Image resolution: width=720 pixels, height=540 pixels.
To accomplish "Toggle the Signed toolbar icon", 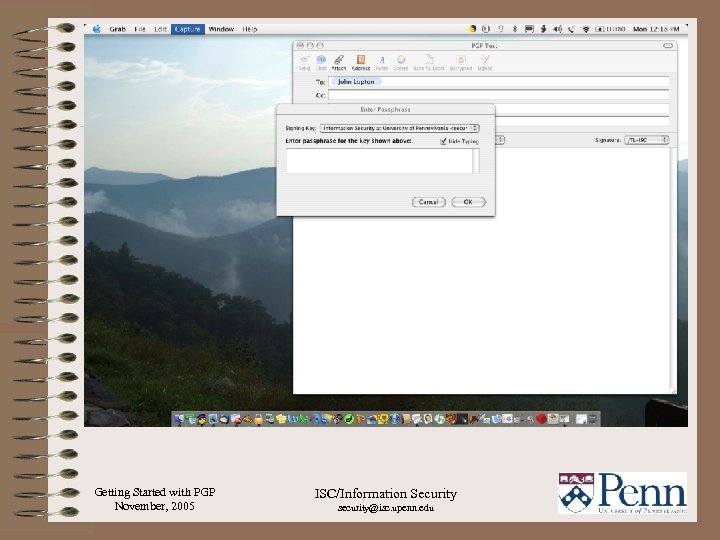I will [x=485, y=62].
